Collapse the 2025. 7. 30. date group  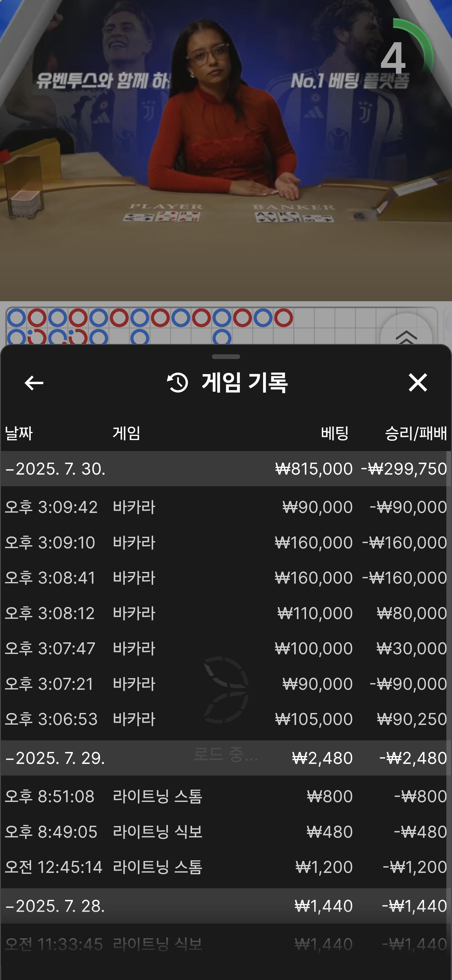55,469
